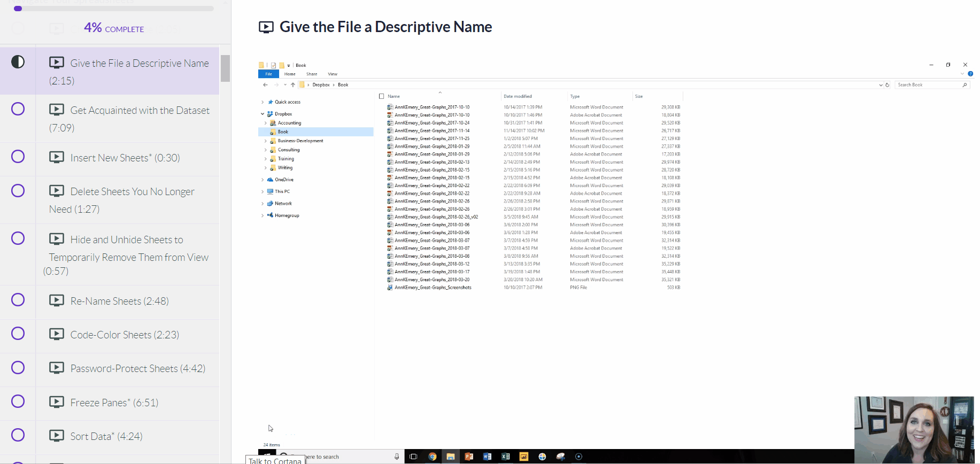Expand This PC in navigation pane

click(263, 191)
